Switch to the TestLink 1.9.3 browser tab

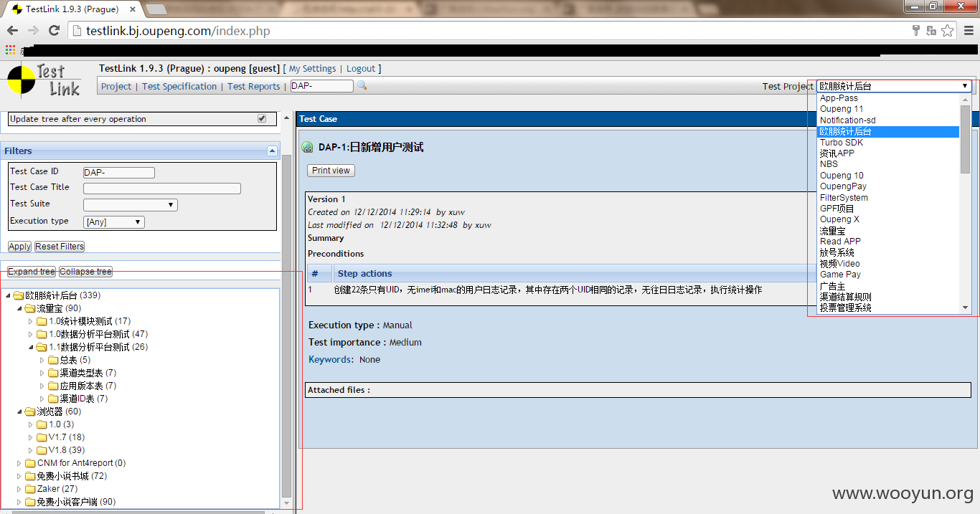(72, 9)
